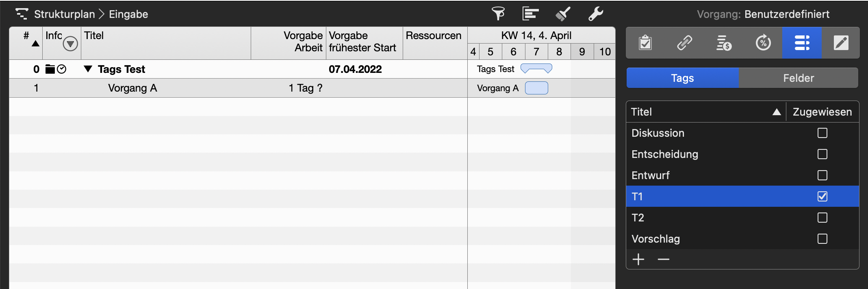868x289 pixels.
Task: Open the percent progress inspector icon
Action: tap(763, 43)
